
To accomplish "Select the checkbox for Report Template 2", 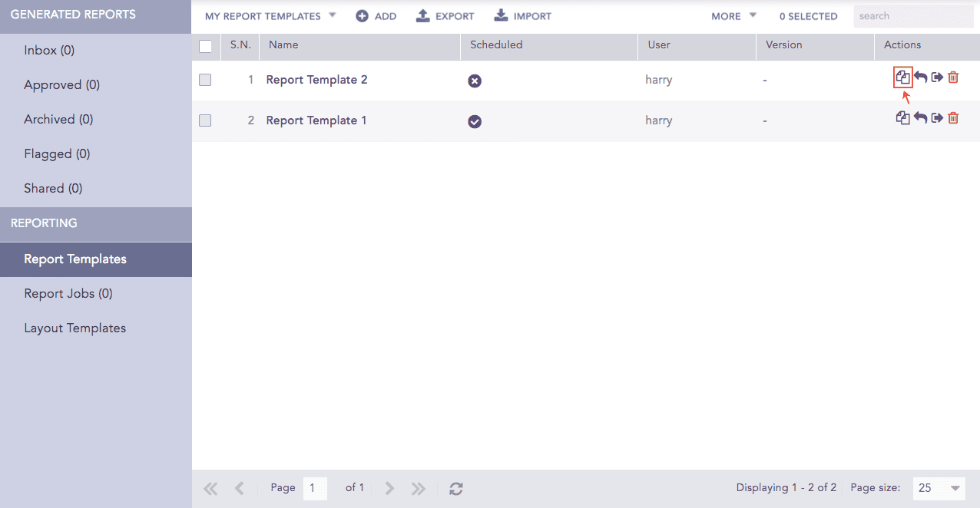I will coord(205,80).
